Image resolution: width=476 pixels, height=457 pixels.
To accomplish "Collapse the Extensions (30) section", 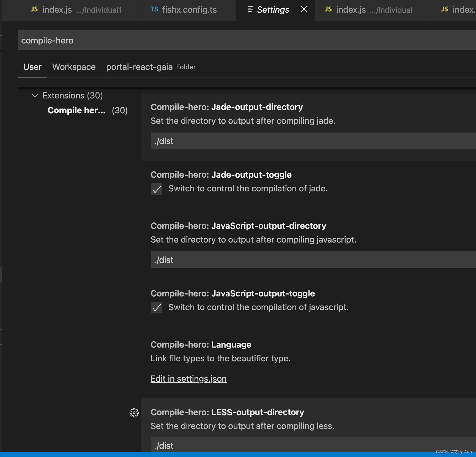I will [35, 95].
